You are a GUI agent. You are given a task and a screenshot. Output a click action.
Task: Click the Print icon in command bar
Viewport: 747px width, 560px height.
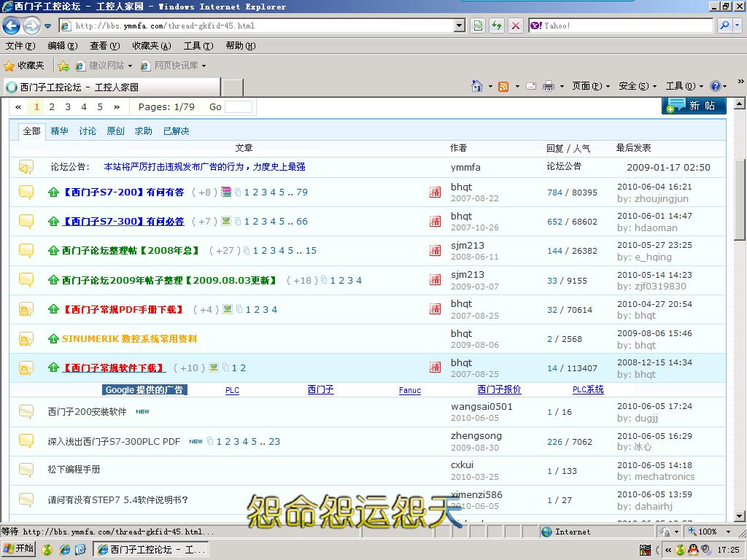pos(549,86)
